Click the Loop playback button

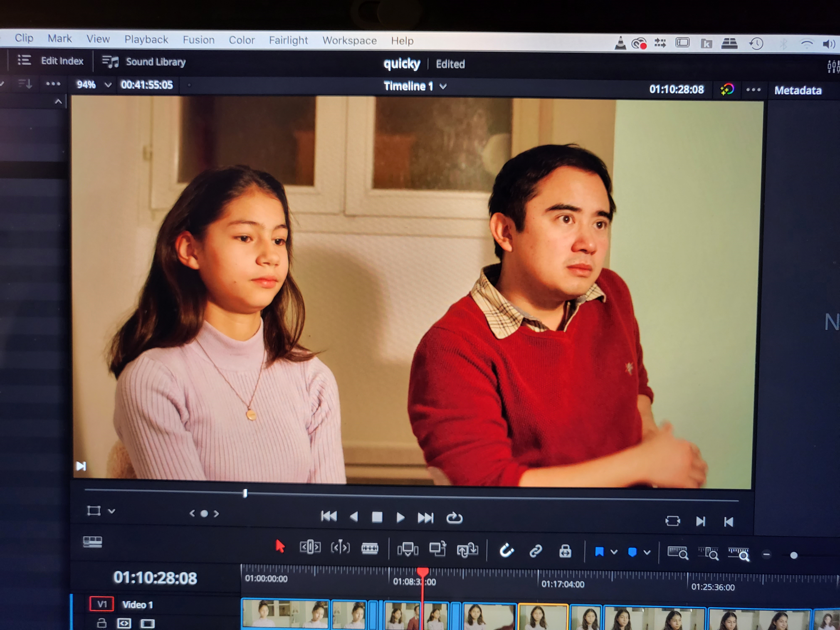454,518
